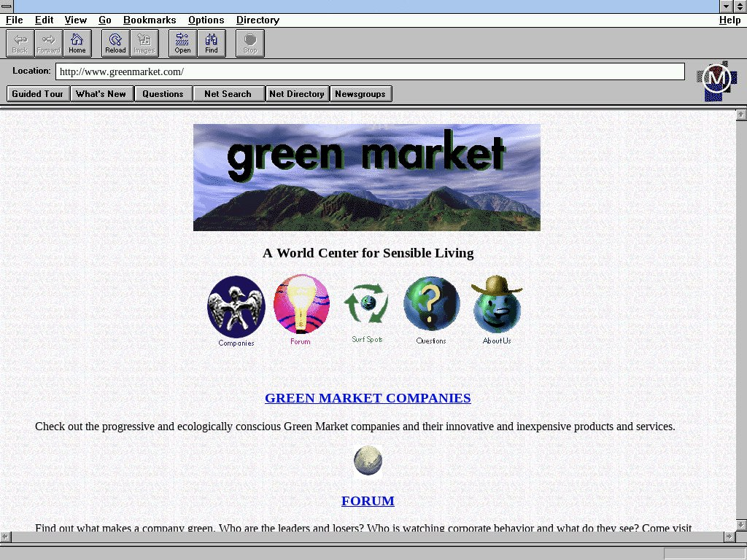Click the vertical scrollbar down arrow
The image size is (747, 560).
741,525
